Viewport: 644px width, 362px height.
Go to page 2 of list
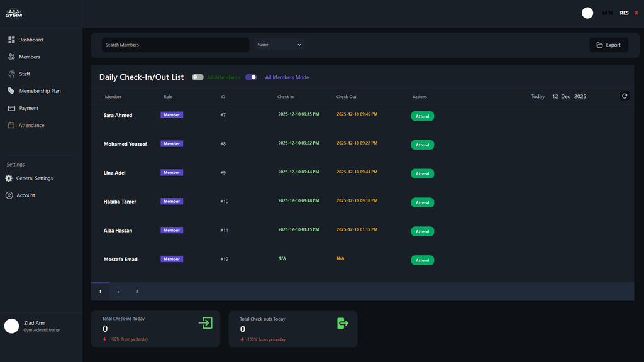118,292
